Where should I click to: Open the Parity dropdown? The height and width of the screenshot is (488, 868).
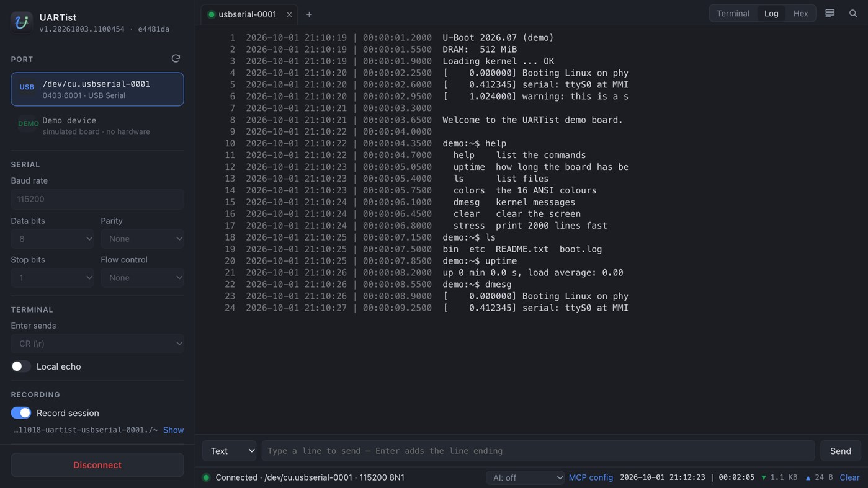pyautogui.click(x=142, y=239)
